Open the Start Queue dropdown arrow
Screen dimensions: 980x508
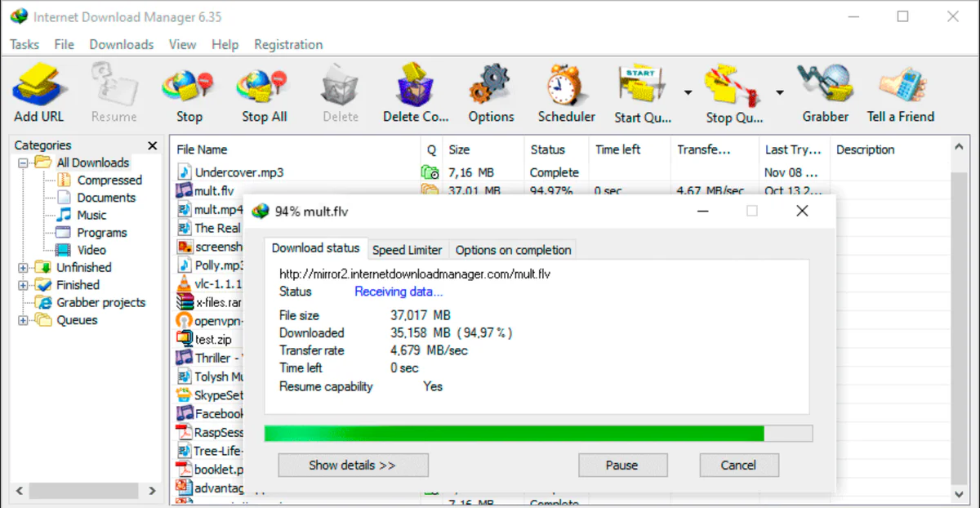tap(687, 92)
